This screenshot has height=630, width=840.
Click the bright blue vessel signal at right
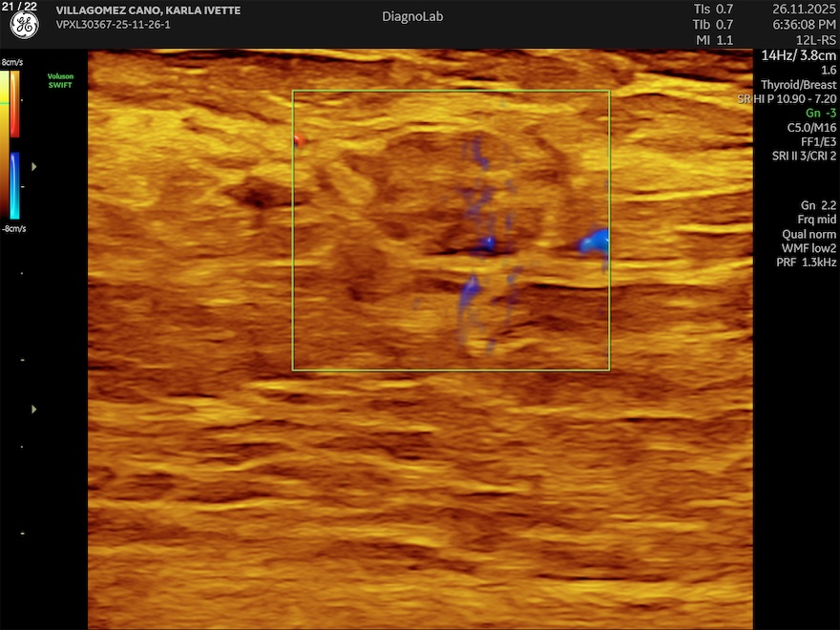pyautogui.click(x=594, y=241)
